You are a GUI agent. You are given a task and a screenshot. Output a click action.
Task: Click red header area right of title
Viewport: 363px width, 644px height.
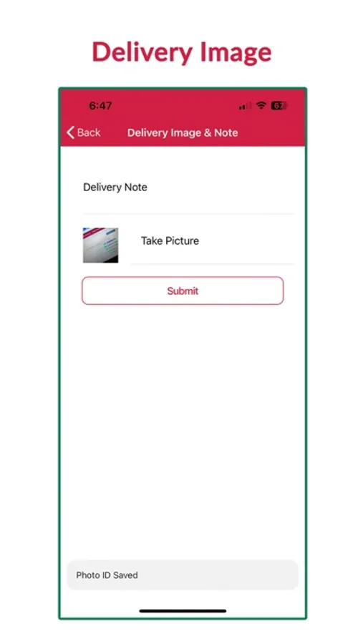pyautogui.click(x=271, y=132)
